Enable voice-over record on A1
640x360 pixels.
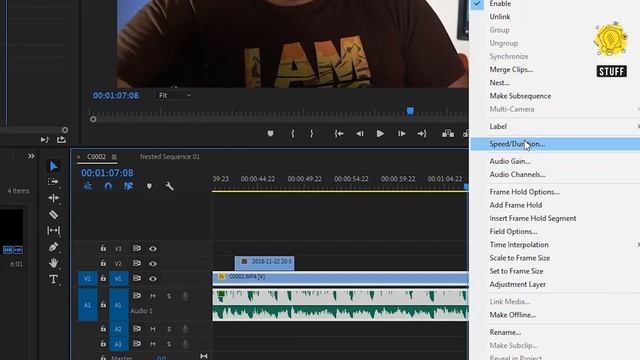click(x=185, y=296)
